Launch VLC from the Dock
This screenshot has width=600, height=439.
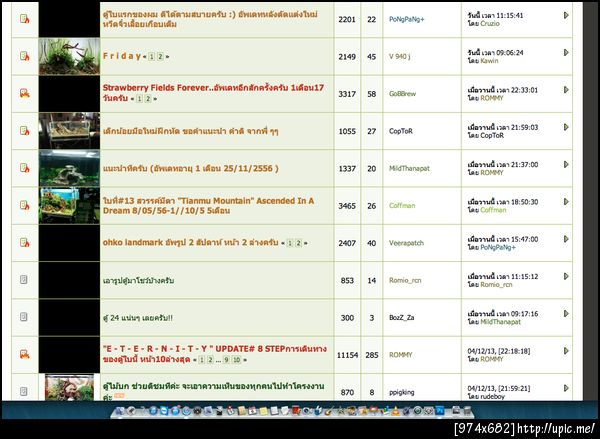(395, 411)
